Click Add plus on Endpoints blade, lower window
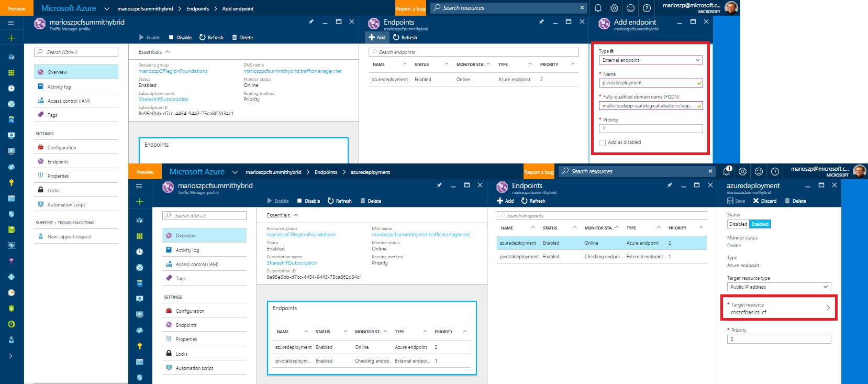The image size is (868, 384). point(505,201)
